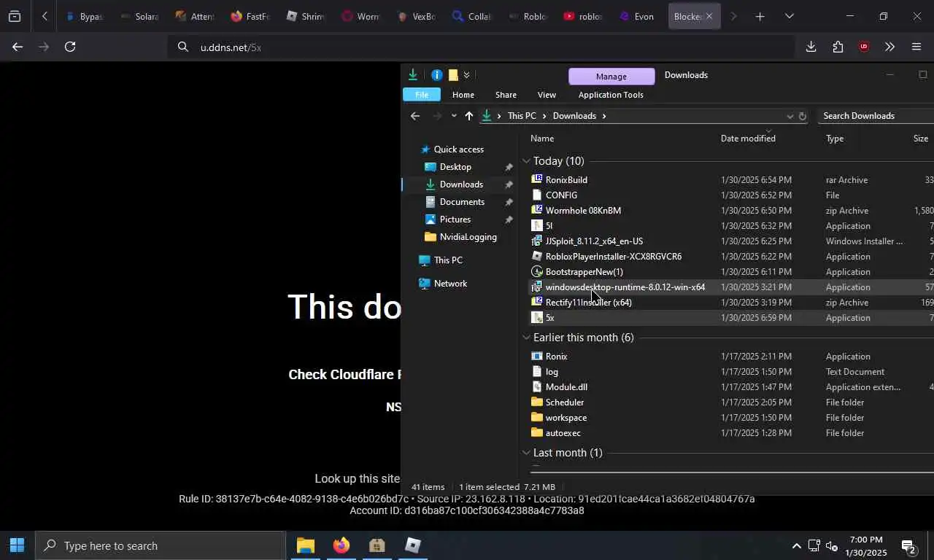Sort files by Type column
934x560 pixels.
(835, 139)
